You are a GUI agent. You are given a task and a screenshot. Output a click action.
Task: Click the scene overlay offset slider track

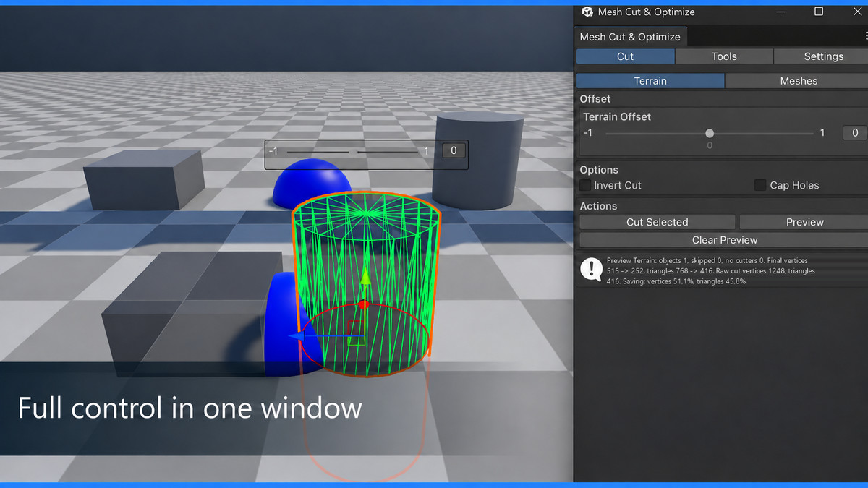pyautogui.click(x=352, y=152)
